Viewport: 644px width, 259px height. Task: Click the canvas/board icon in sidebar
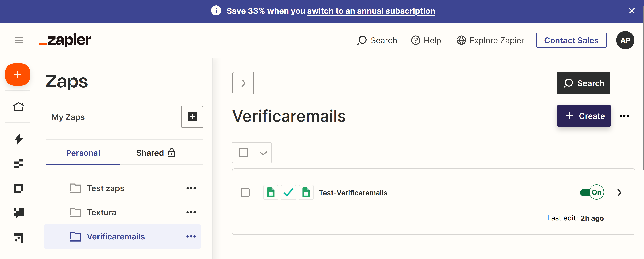click(x=18, y=188)
